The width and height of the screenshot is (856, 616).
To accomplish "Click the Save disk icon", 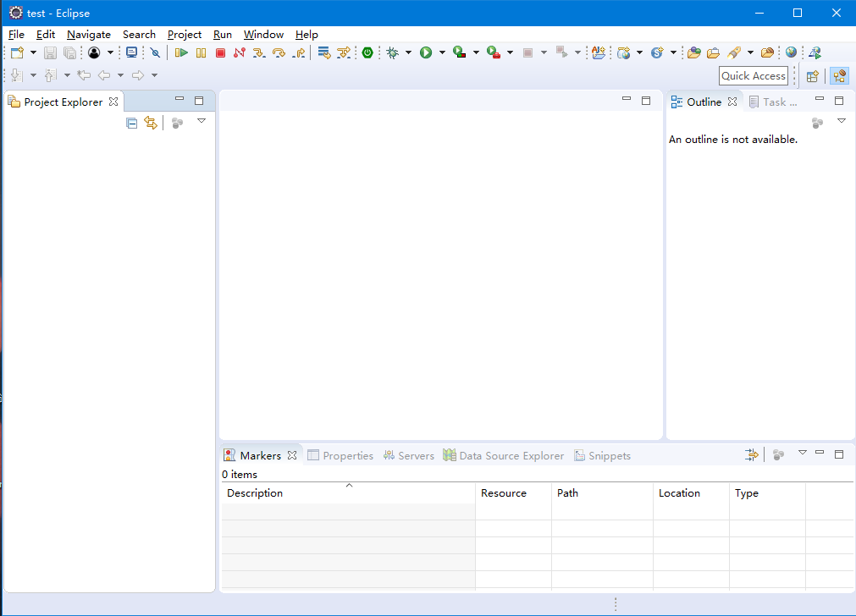I will (50, 52).
